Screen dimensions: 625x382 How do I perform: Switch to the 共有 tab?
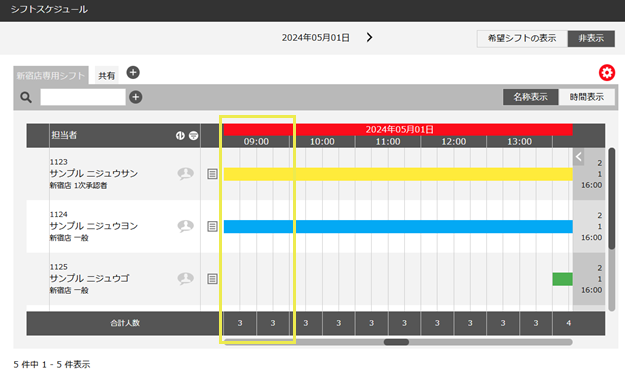tap(106, 75)
